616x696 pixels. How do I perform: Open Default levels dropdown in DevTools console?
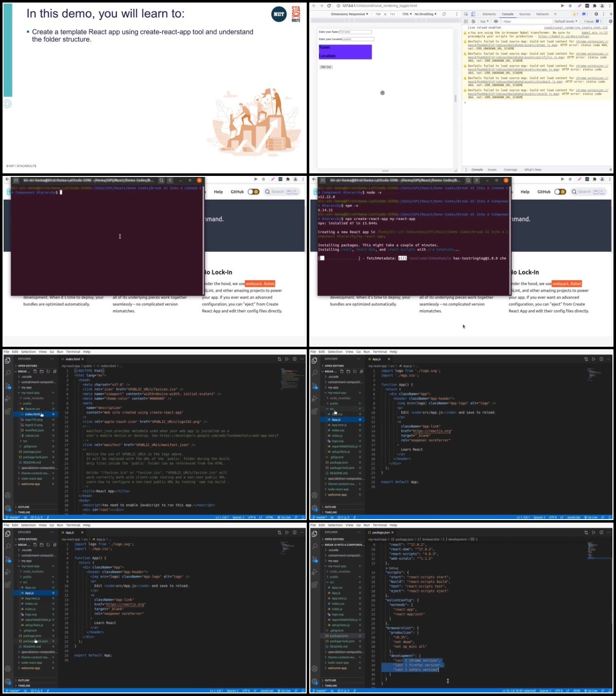[566, 21]
